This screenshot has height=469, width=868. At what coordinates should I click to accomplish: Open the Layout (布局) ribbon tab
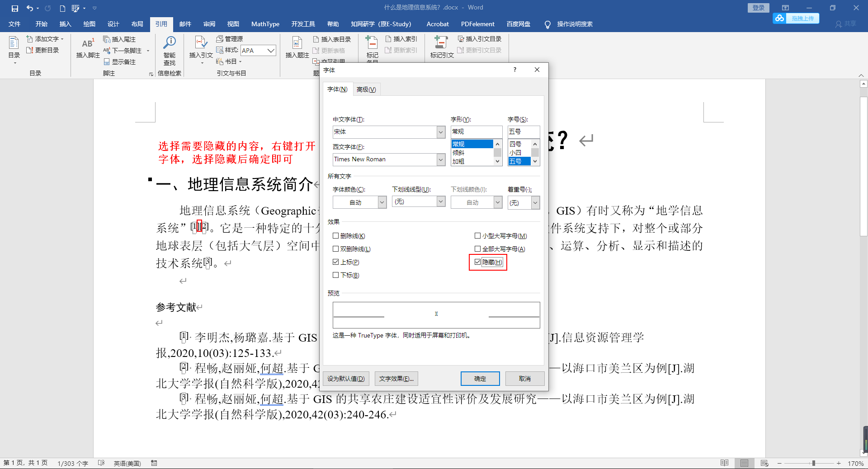click(137, 24)
